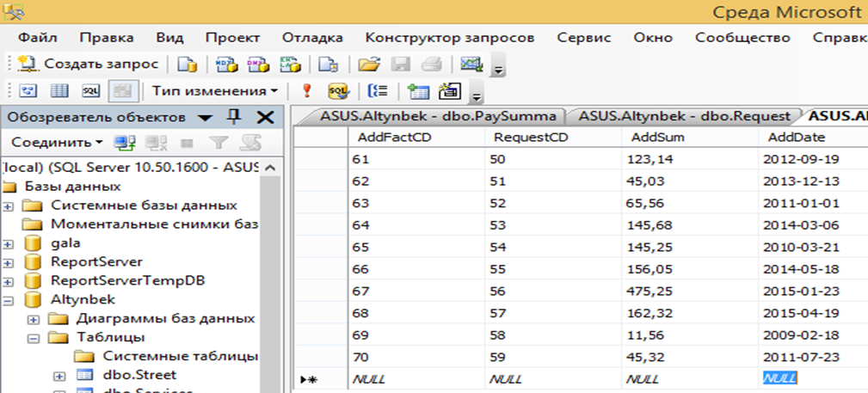Viewport: 868px width, 393px height.
Task: Open the Вид menu
Action: tap(169, 38)
